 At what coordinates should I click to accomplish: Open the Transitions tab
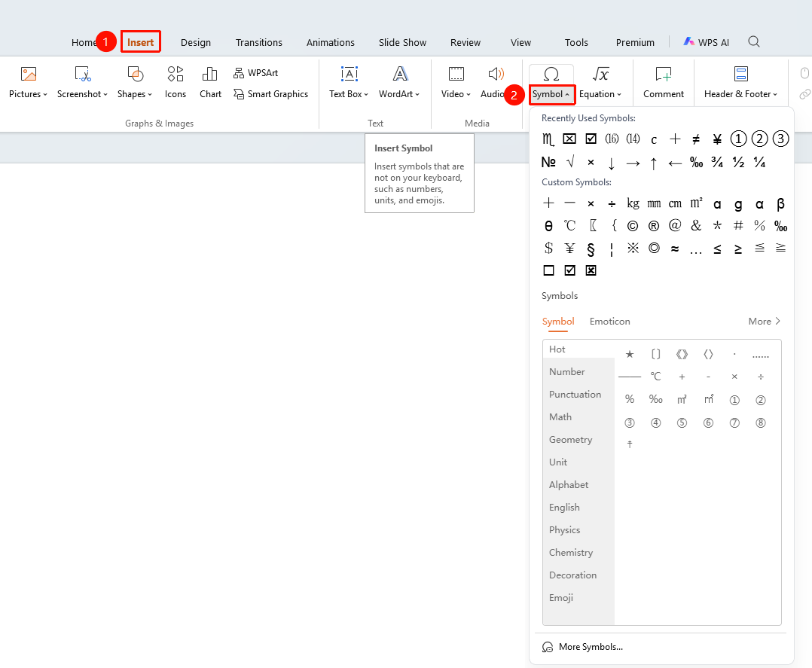tap(259, 42)
